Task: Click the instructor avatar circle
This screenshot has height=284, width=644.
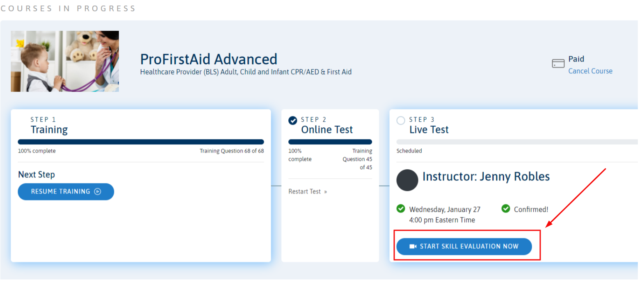Action: 407,180
